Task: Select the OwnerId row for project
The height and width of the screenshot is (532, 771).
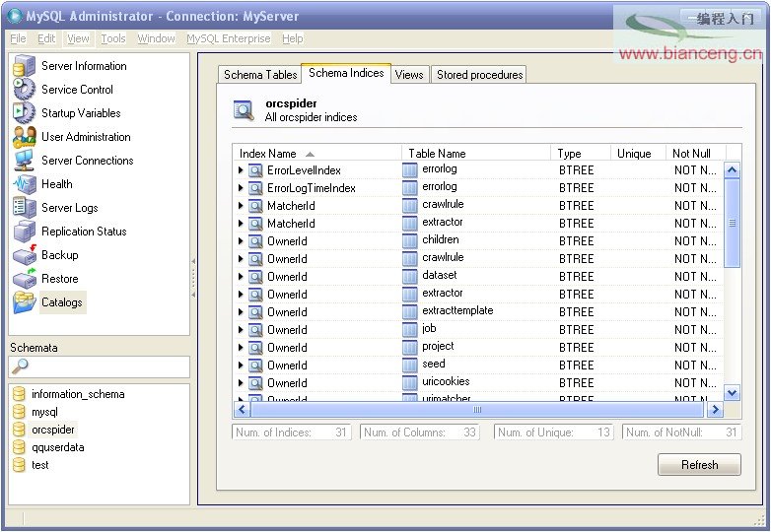Action: [478, 348]
